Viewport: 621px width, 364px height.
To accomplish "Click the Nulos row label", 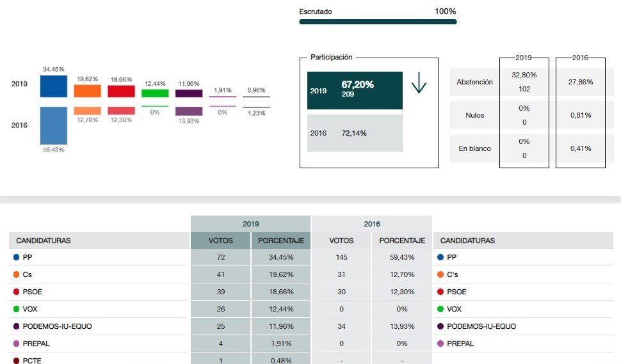I will coord(474,115).
